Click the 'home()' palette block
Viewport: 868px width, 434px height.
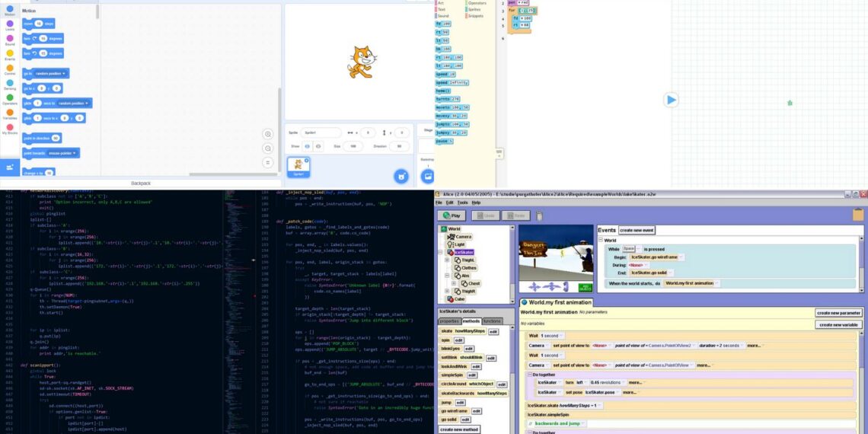tap(443, 91)
